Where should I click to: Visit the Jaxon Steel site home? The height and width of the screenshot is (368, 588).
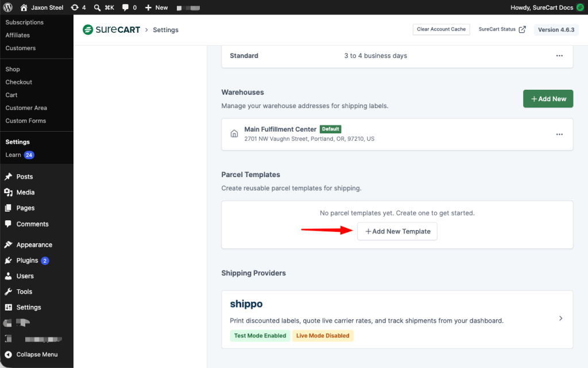click(41, 7)
